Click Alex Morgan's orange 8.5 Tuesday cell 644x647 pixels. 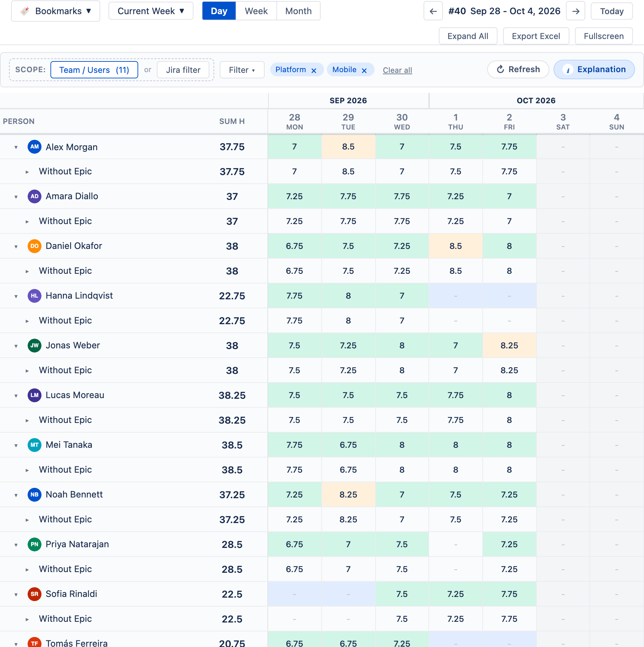[348, 147]
